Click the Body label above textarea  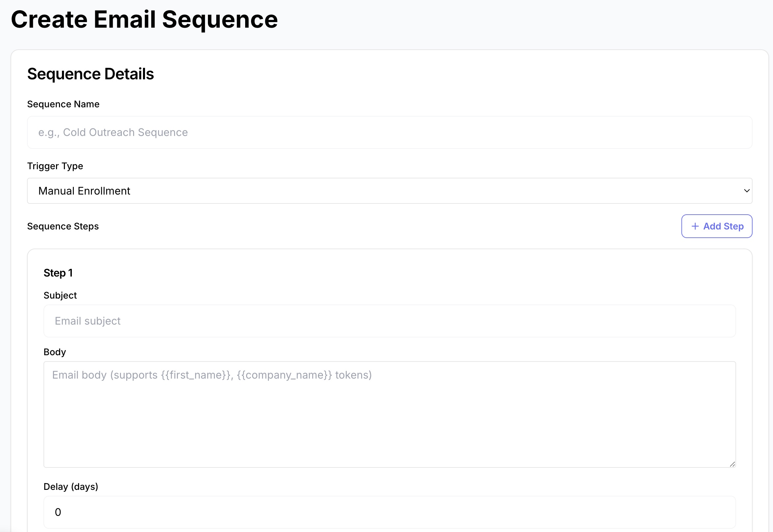pyautogui.click(x=55, y=352)
